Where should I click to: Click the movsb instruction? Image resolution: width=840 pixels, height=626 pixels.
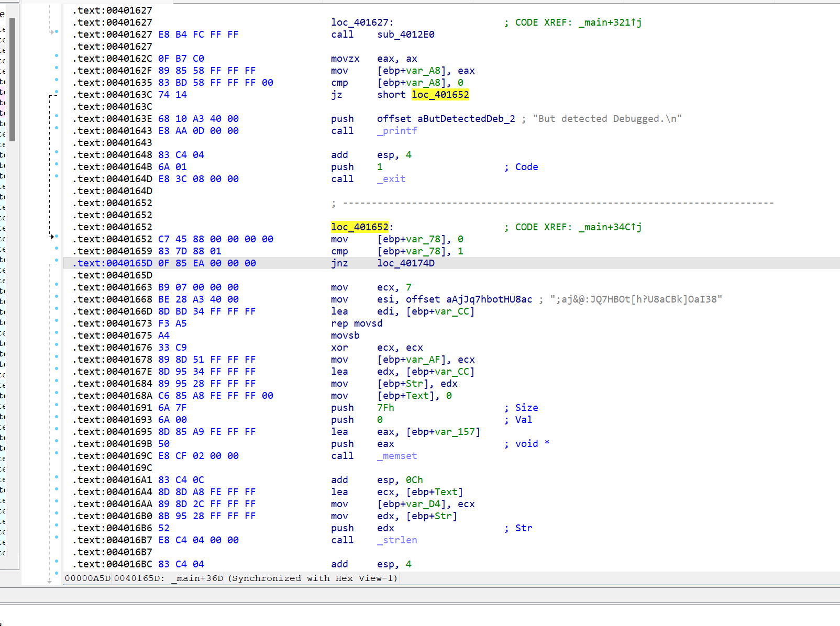coord(345,336)
